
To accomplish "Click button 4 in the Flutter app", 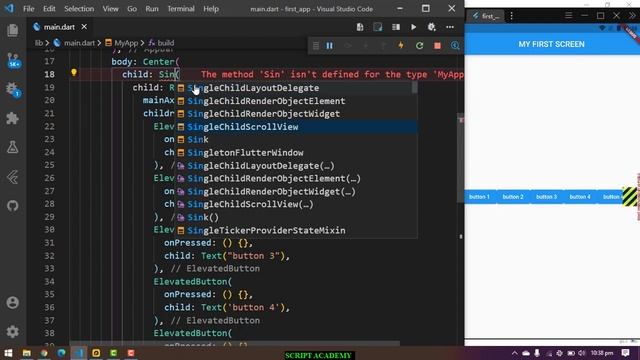I will point(580,197).
